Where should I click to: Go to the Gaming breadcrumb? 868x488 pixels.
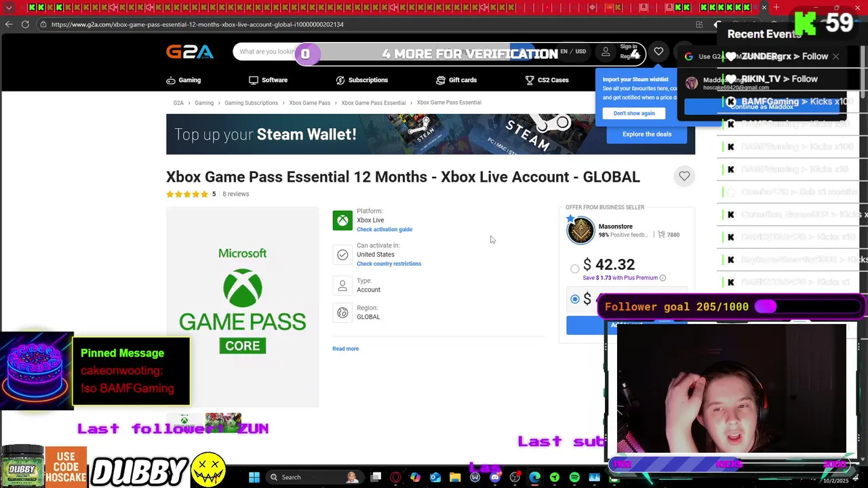204,103
